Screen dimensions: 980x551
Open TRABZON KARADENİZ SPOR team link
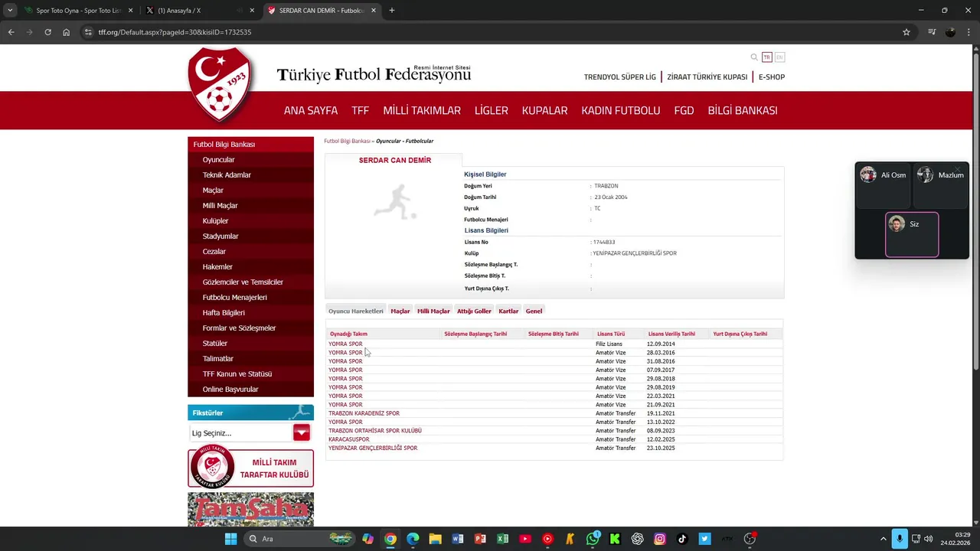364,413
